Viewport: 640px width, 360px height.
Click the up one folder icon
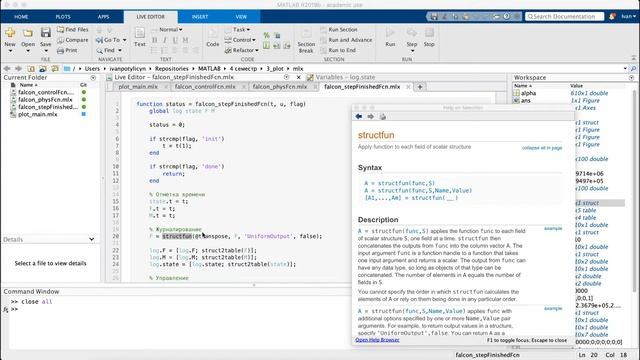[31, 69]
